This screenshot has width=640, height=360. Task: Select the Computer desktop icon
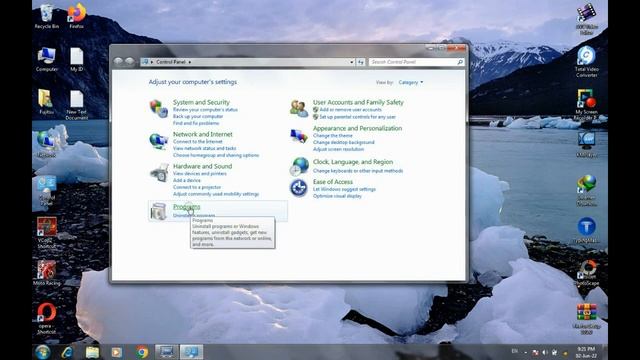pos(47,60)
